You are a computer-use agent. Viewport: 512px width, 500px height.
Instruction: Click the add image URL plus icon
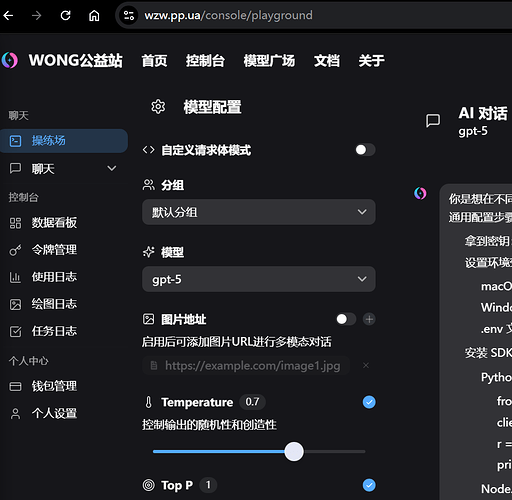[x=369, y=319]
